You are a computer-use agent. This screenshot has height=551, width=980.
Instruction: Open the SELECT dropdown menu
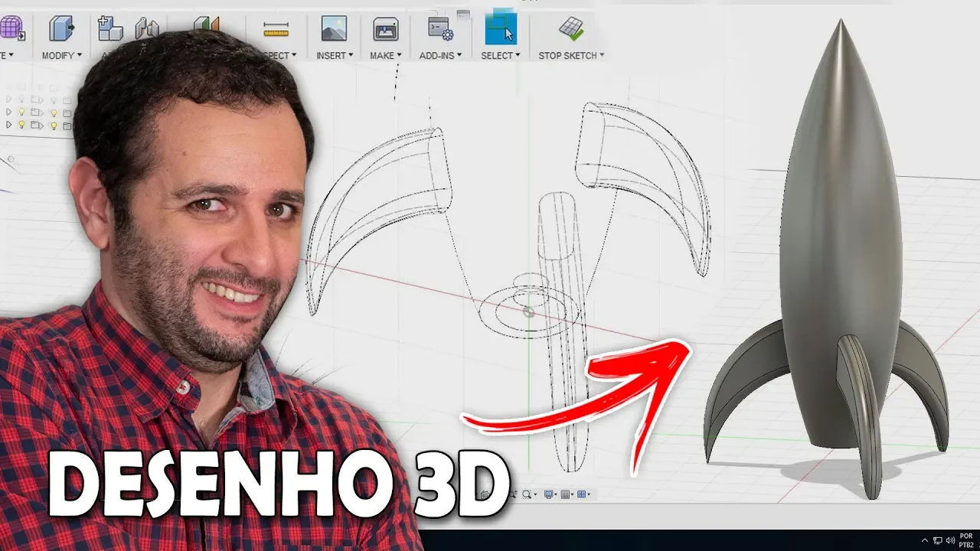501,56
